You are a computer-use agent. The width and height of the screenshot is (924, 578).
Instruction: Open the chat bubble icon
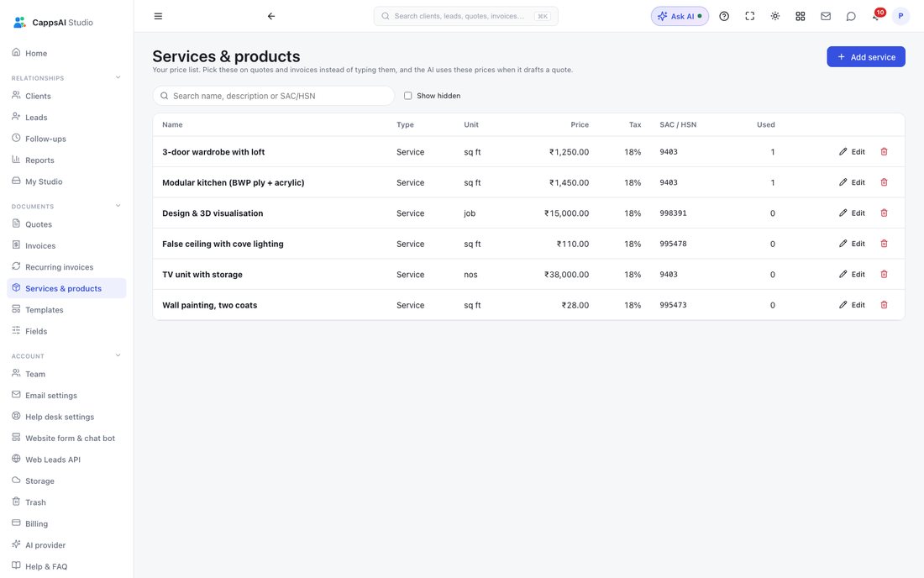click(x=851, y=17)
